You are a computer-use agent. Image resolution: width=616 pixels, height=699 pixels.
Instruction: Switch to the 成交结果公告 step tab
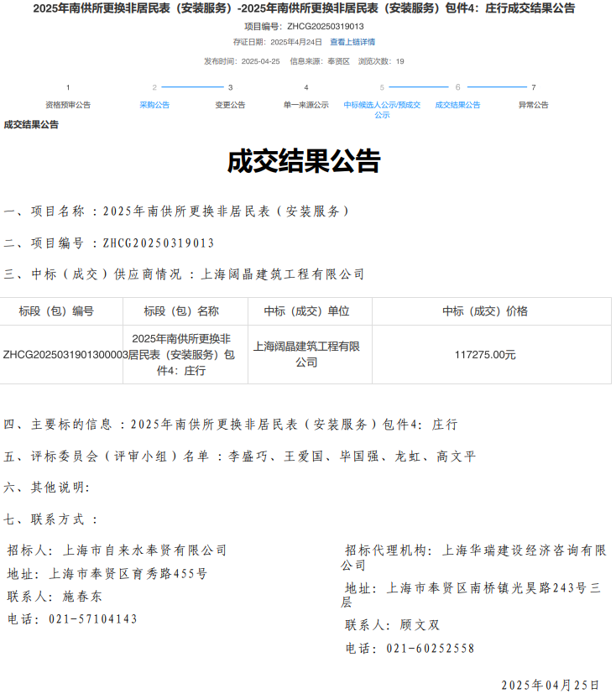click(457, 105)
